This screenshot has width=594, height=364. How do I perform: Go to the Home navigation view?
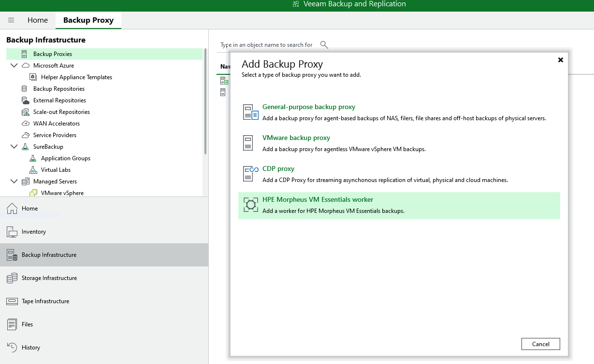coord(104,209)
